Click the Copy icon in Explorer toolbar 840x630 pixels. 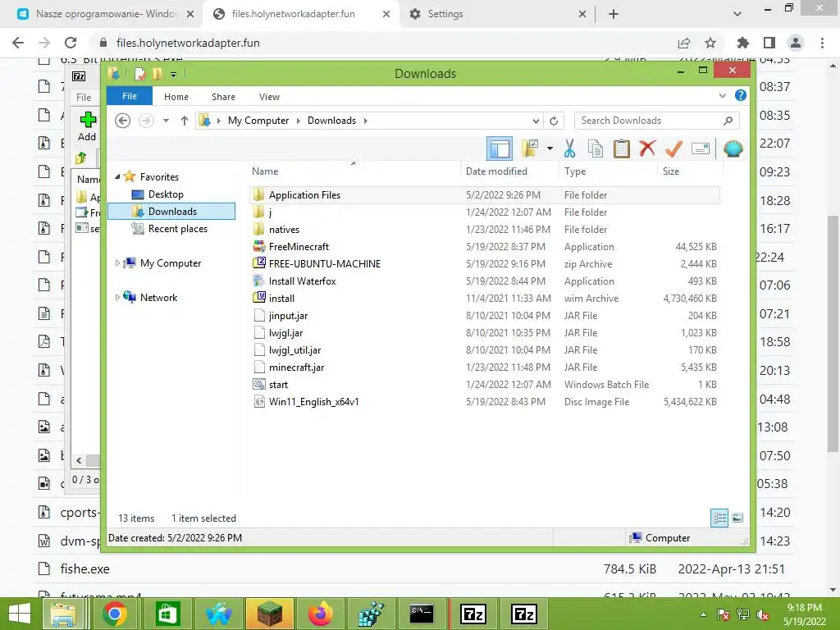[596, 148]
